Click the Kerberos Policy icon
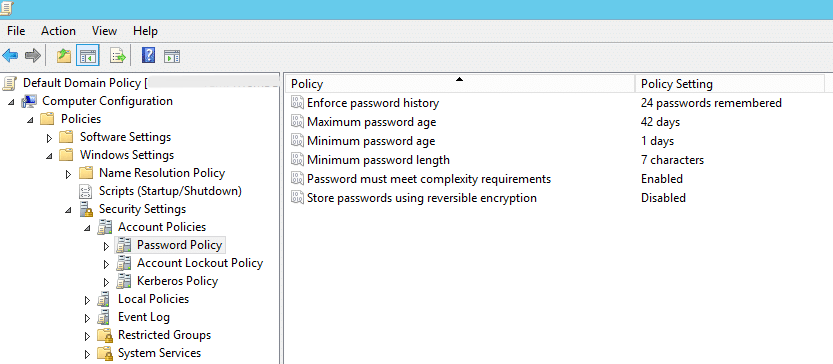 pyautogui.click(x=124, y=281)
